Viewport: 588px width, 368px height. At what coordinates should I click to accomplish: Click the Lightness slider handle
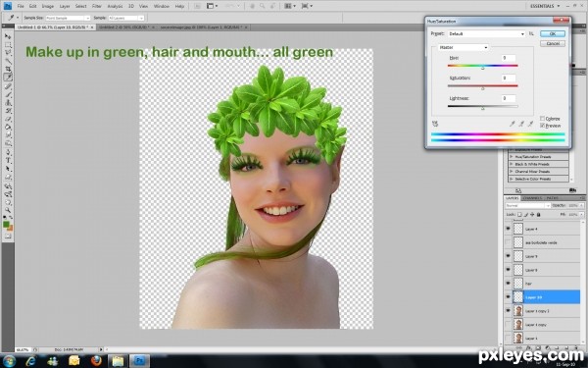(482, 108)
